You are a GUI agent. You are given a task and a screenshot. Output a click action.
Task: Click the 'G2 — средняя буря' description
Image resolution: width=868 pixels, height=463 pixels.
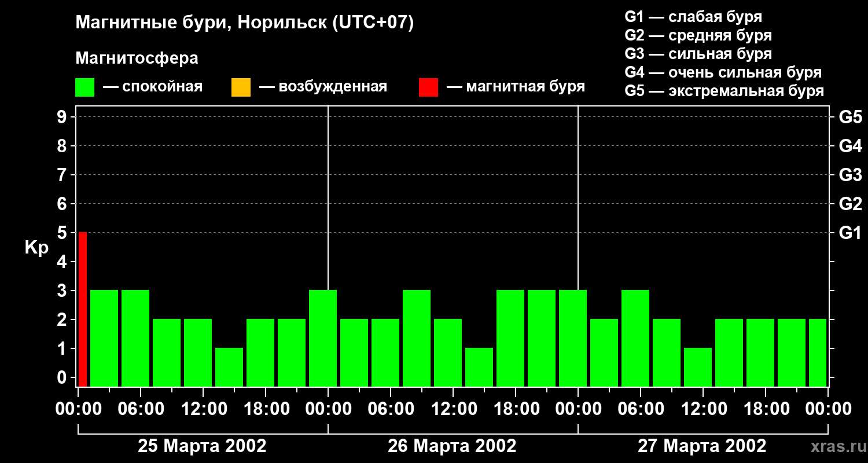point(698,35)
